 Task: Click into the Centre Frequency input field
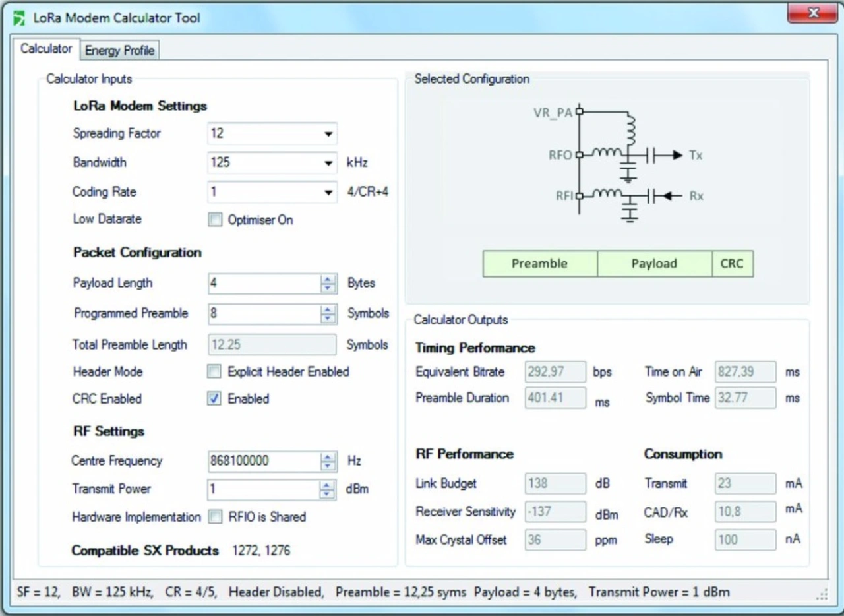264,462
